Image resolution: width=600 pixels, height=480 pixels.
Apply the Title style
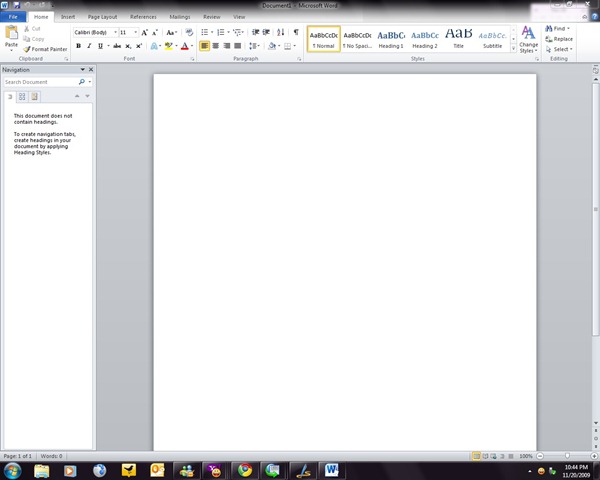point(458,39)
